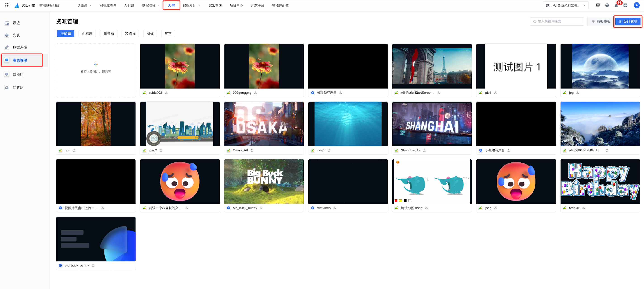Viewport: 644px width, 289px height.
Task: Click the upload area for images and videos
Action: (x=96, y=70)
